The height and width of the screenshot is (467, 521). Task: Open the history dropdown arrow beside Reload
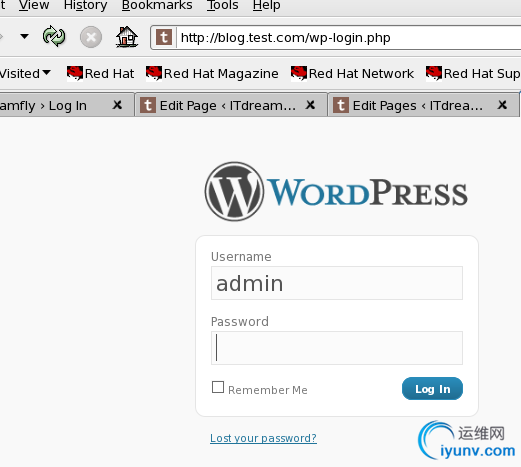coord(24,36)
